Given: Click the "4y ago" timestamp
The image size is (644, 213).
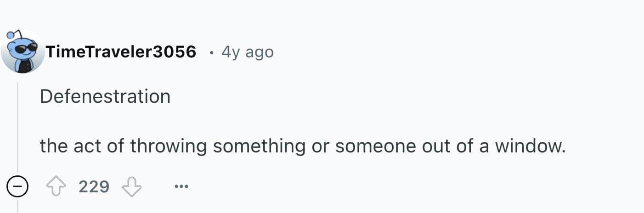Looking at the screenshot, I should pyautogui.click(x=247, y=52).
